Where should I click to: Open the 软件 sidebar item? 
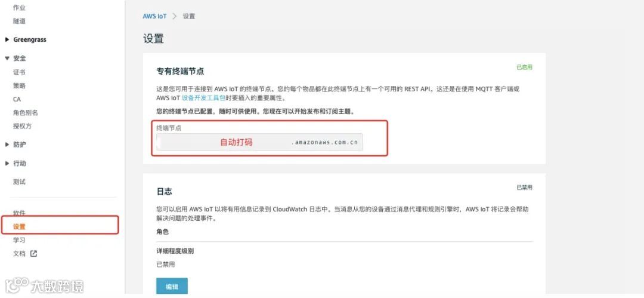(19, 213)
